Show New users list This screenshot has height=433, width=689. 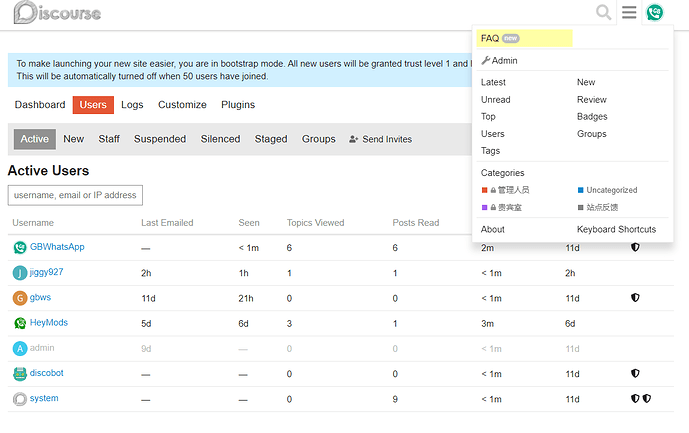73,139
